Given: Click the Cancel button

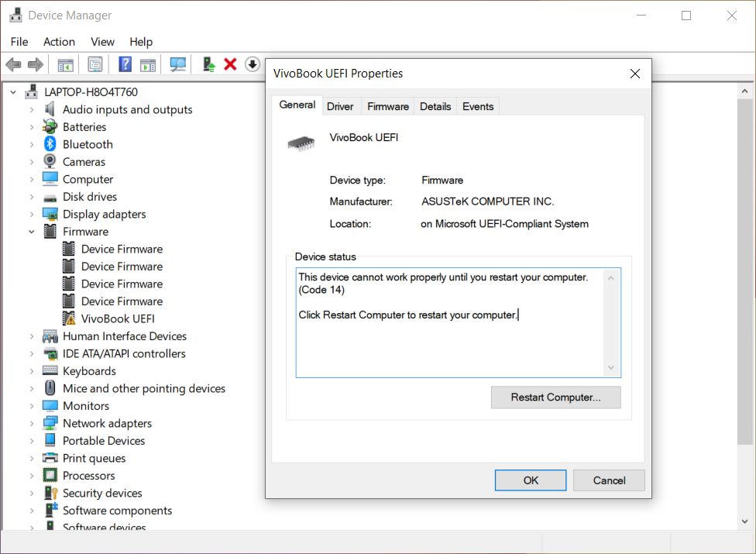Looking at the screenshot, I should pos(609,480).
